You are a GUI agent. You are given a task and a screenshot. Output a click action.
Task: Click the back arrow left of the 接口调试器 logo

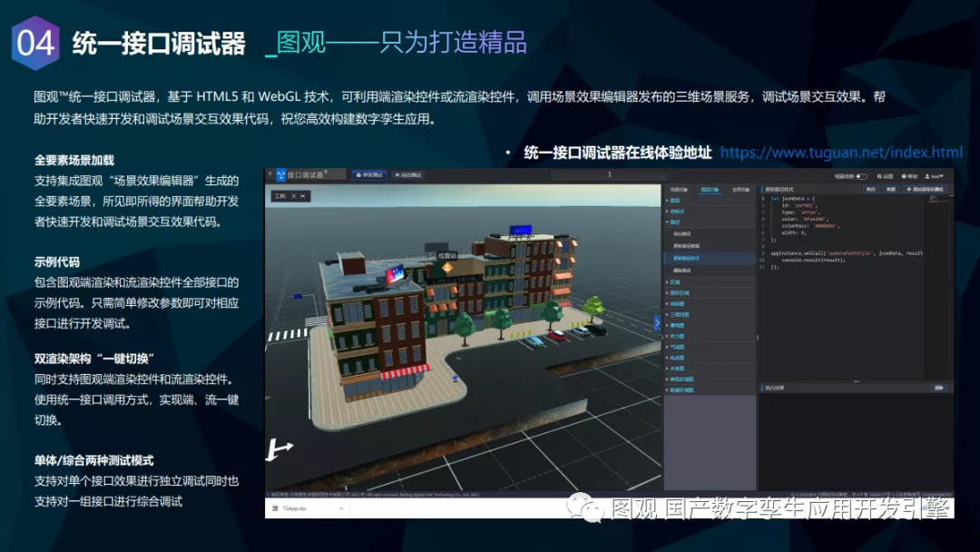(x=270, y=174)
